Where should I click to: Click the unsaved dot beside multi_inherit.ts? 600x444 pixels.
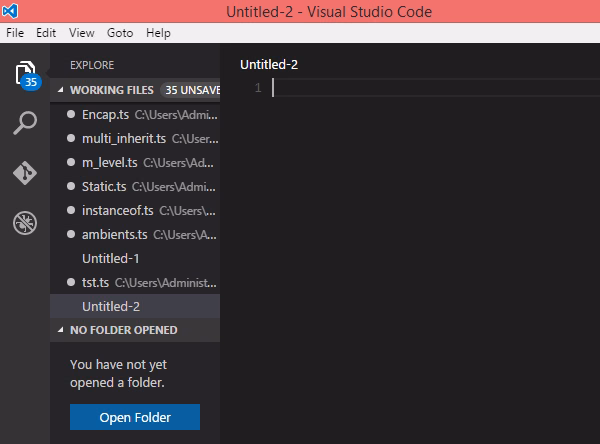71,138
